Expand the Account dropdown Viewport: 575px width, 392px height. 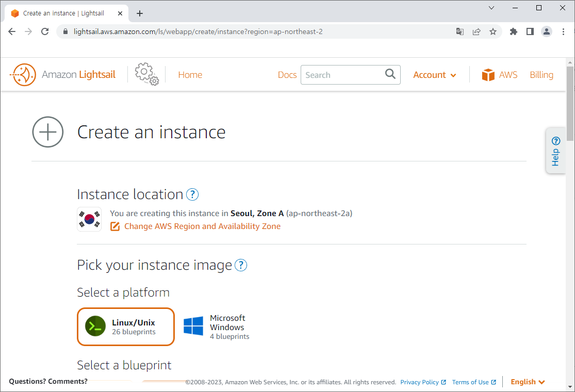(435, 75)
